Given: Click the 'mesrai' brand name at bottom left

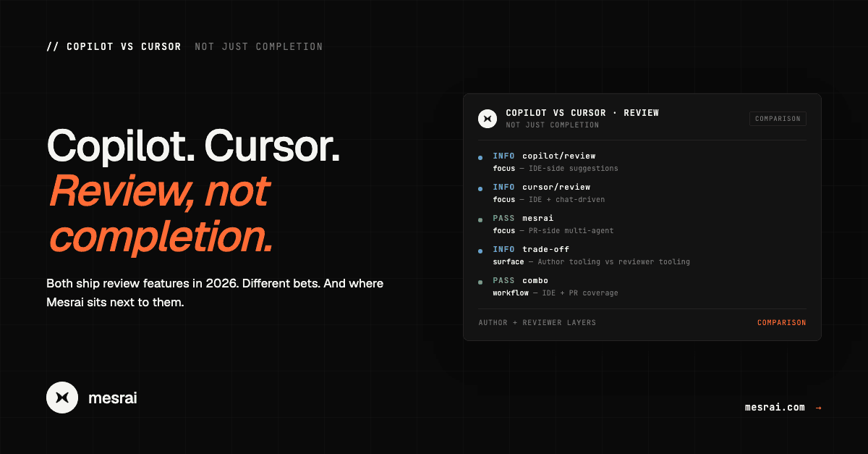Looking at the screenshot, I should pos(112,398).
